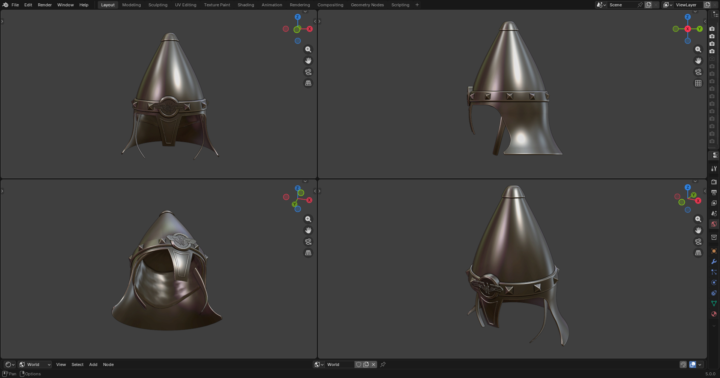
Task: Switch to the Layout workspace tab
Action: (108, 5)
